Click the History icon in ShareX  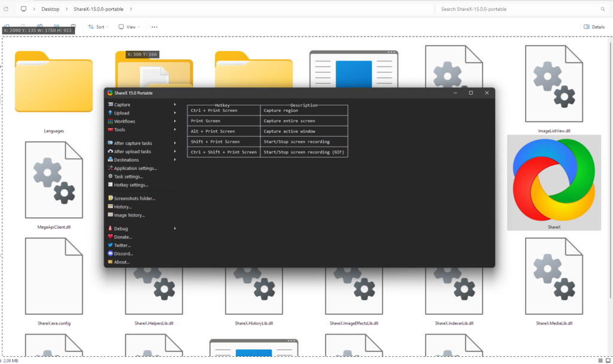tap(110, 207)
